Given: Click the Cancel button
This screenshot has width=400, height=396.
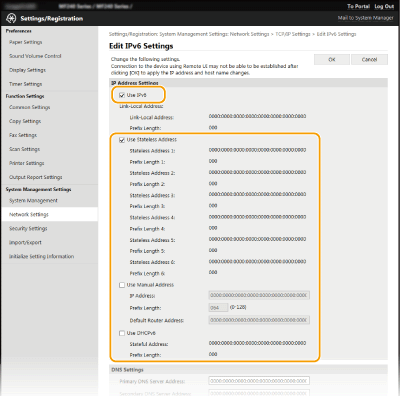Looking at the screenshot, I should [x=369, y=59].
